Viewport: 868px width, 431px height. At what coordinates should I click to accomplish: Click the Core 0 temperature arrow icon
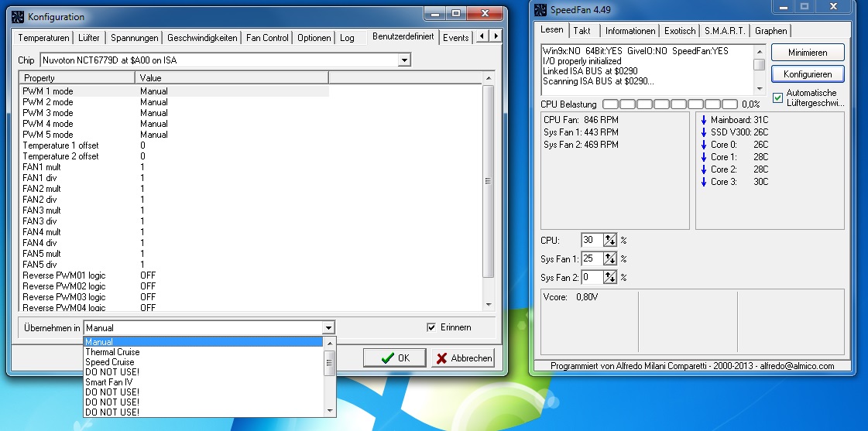pyautogui.click(x=704, y=145)
